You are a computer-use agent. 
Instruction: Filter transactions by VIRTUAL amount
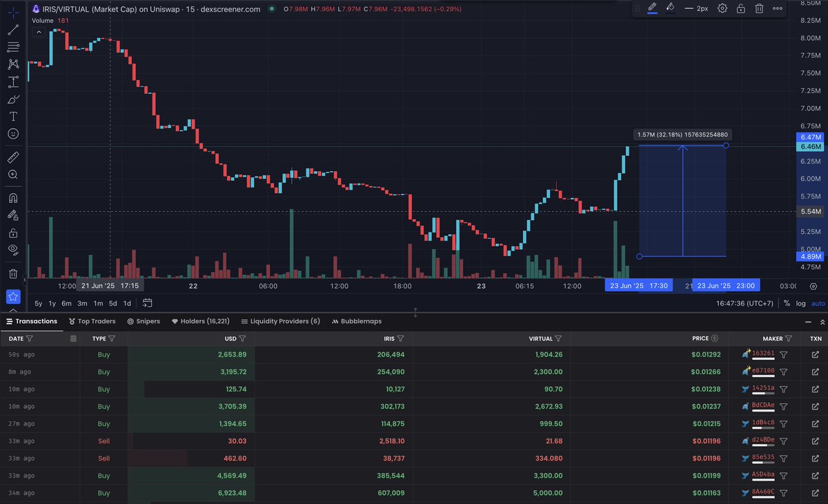(x=558, y=339)
